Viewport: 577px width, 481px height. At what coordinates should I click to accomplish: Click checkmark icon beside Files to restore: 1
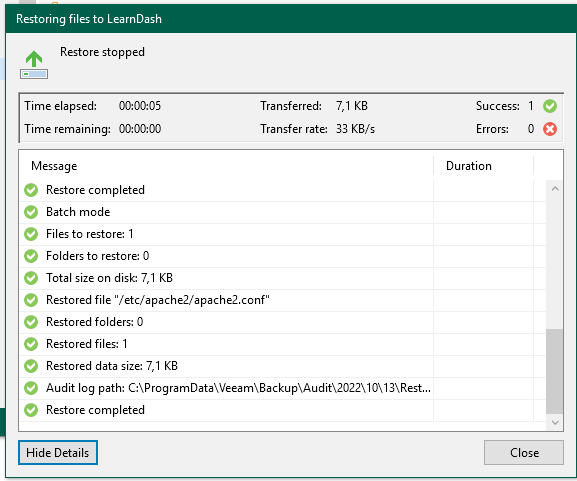pos(31,234)
